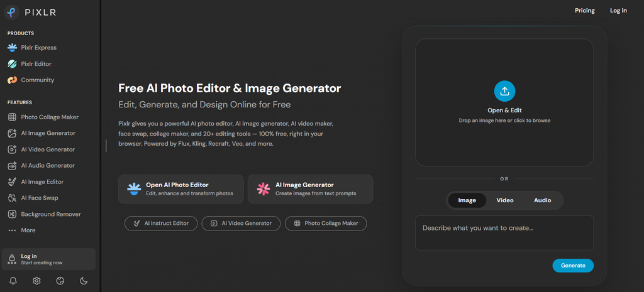
Task: Click the Log in card in sidebar
Action: (48, 259)
